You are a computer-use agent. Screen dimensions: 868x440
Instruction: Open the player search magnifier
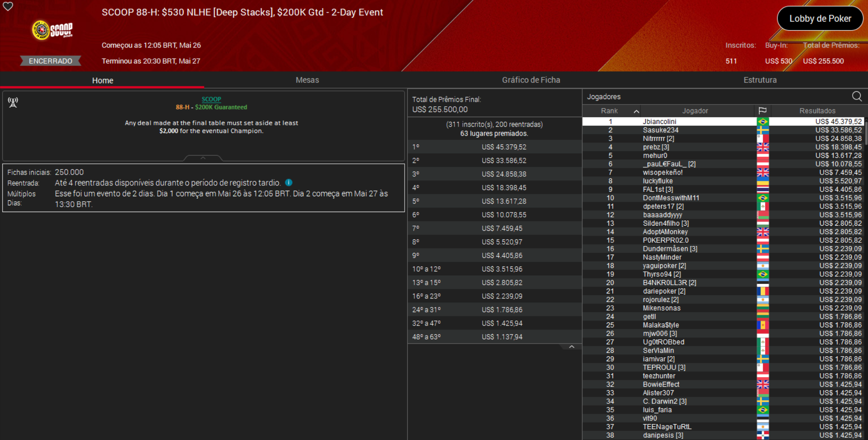pos(857,96)
